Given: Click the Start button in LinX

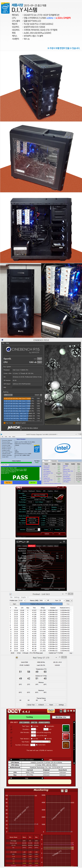Looking at the screenshot, I should click(x=14, y=604).
